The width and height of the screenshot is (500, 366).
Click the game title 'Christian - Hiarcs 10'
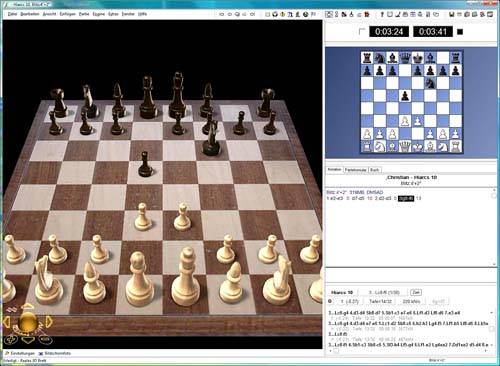click(x=411, y=177)
